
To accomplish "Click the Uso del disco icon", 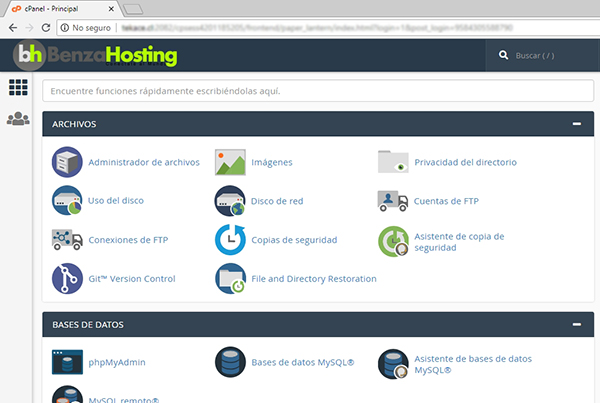I will point(67,201).
